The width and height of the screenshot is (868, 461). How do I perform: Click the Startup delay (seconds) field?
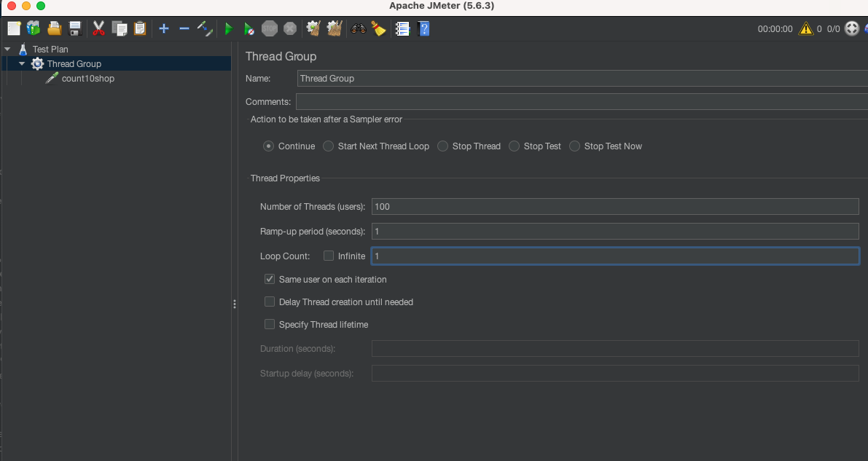[615, 374]
